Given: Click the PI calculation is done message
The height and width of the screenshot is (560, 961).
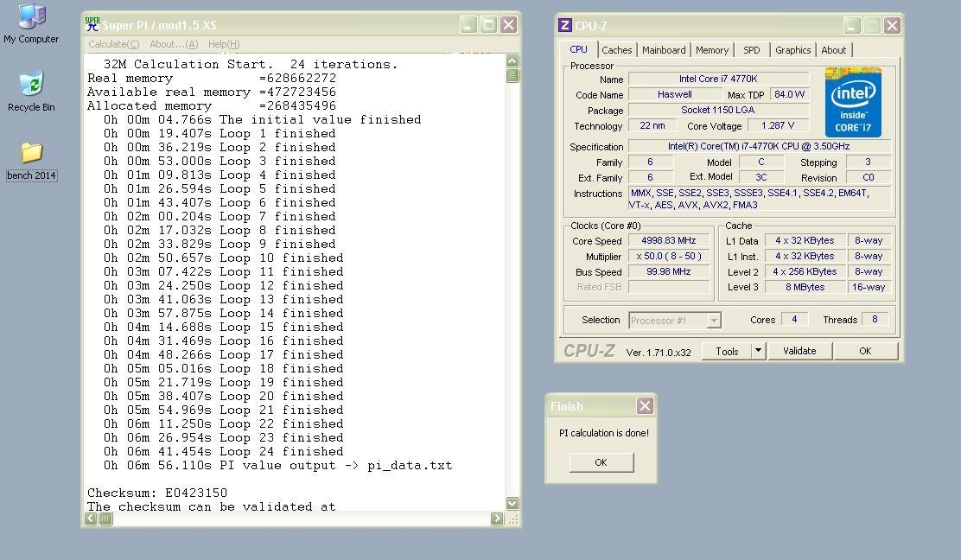Looking at the screenshot, I should (x=604, y=433).
